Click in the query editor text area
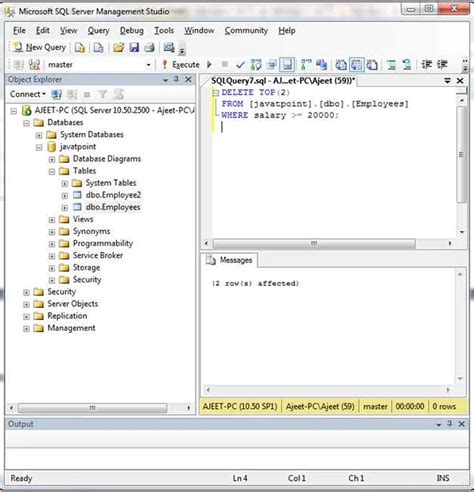Image resolution: width=474 pixels, height=492 pixels. coord(333,163)
